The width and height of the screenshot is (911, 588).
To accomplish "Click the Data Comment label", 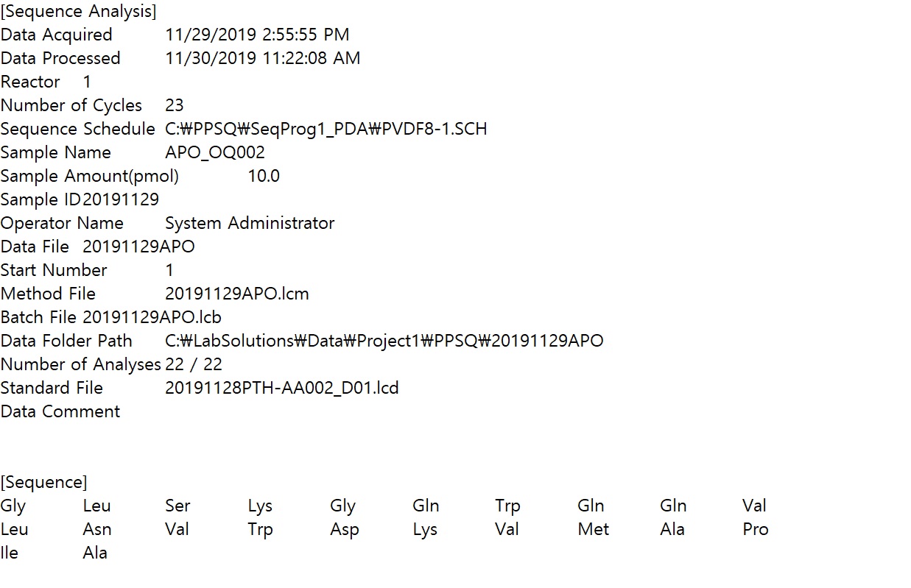I will click(x=60, y=411).
